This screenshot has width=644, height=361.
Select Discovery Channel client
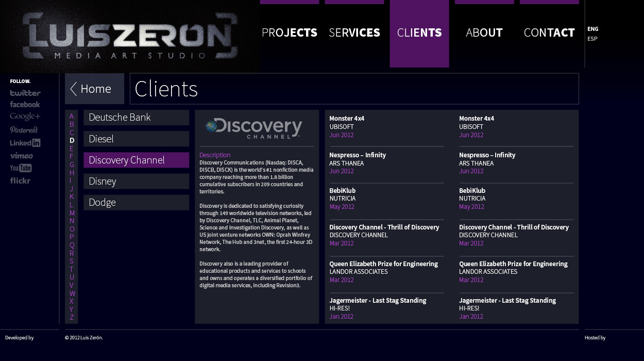click(x=137, y=160)
